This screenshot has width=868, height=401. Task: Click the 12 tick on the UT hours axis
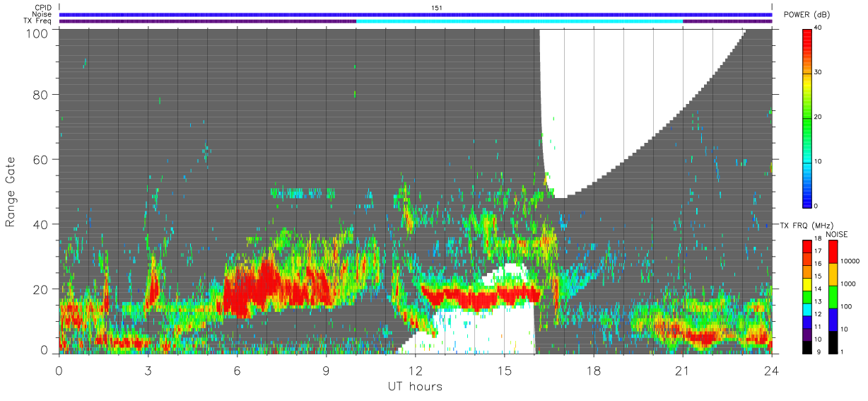pyautogui.click(x=416, y=370)
